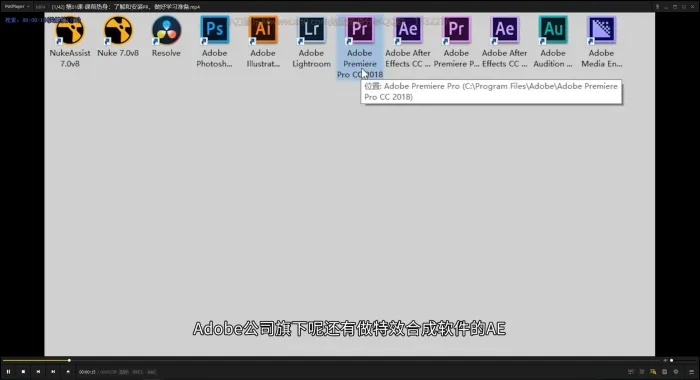Screen dimensions: 700x380
Task: Click the elapsed time 00:00:15 display
Action: pyautogui.click(x=87, y=372)
